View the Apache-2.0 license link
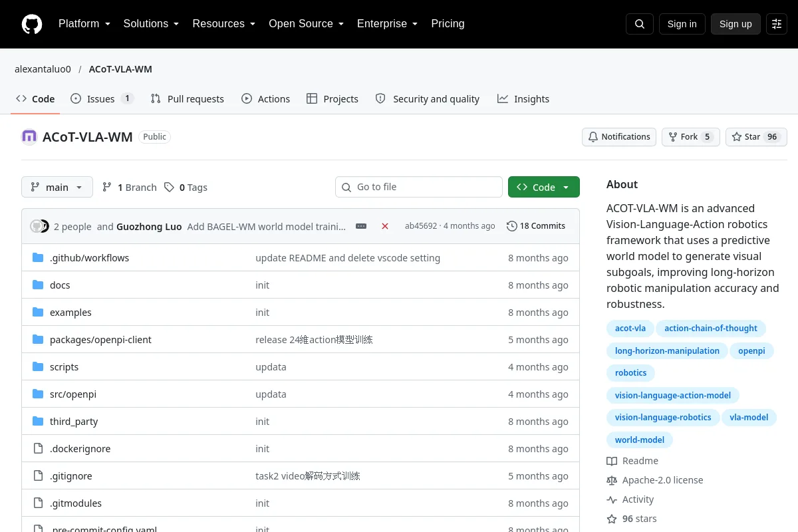 pos(655,480)
